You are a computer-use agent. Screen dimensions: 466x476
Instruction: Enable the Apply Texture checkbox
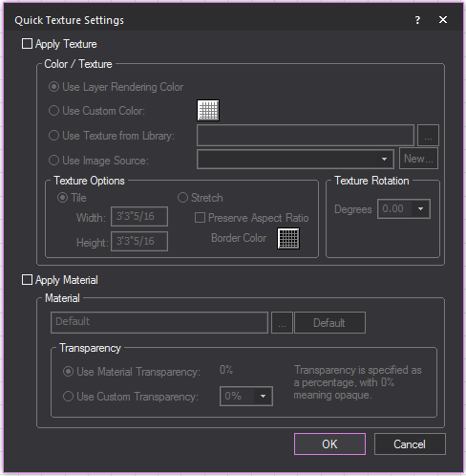27,44
